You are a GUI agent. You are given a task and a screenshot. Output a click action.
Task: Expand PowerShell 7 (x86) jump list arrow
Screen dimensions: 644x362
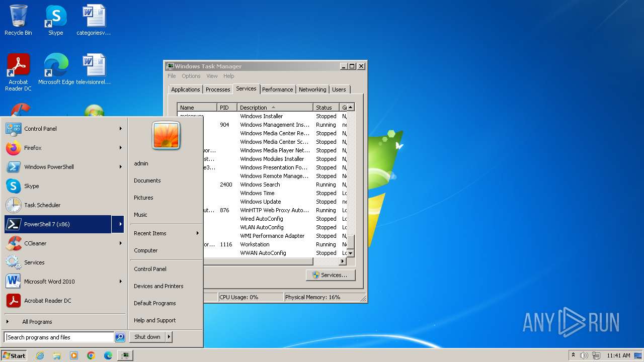click(x=118, y=224)
